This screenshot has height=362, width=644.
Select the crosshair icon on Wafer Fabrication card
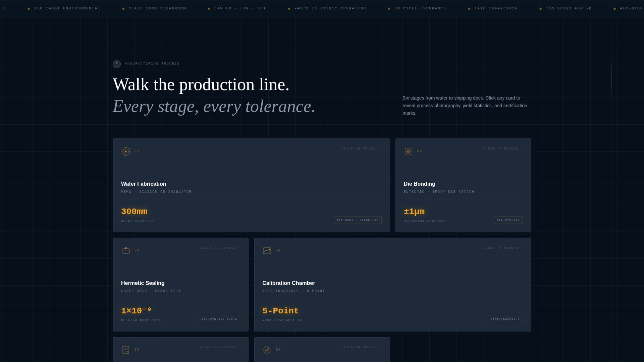click(125, 151)
